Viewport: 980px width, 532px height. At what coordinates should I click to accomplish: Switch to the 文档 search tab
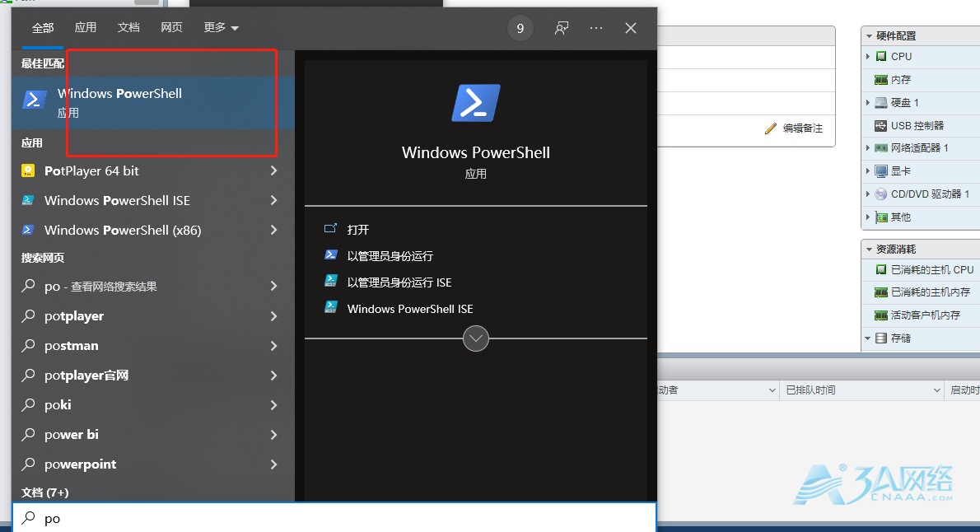[128, 27]
